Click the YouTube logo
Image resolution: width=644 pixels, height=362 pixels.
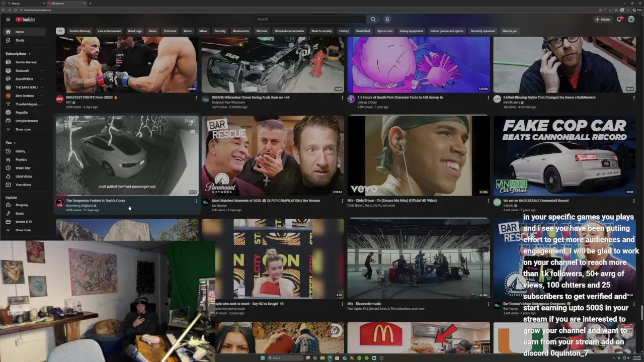tap(25, 20)
